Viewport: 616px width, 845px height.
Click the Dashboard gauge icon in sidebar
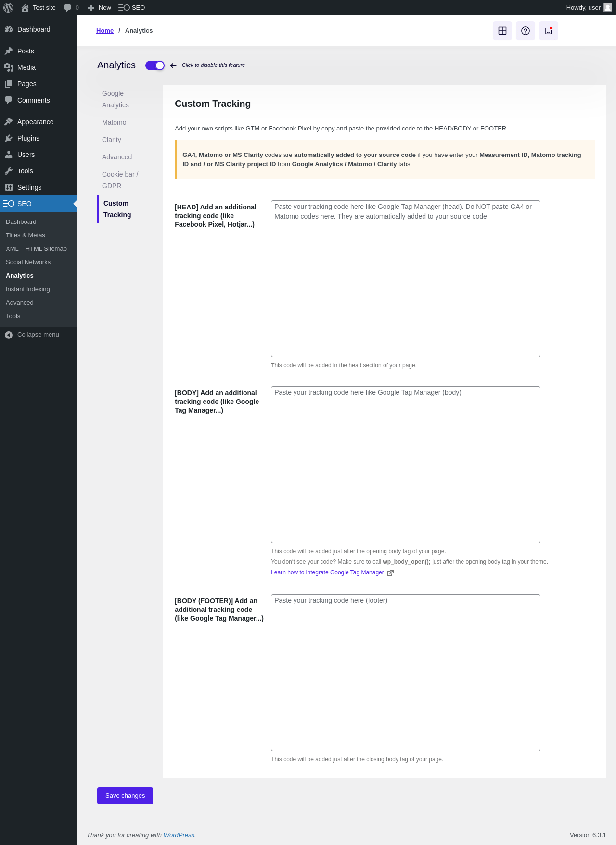(9, 29)
